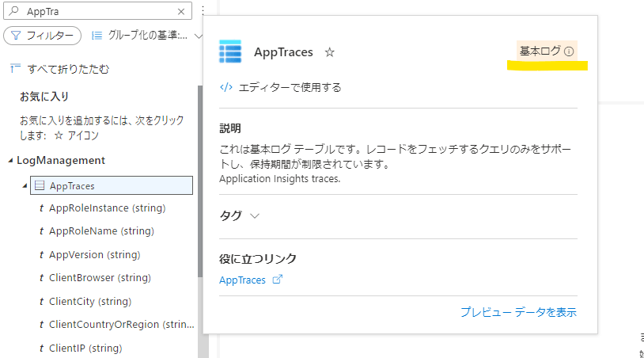Click the code brackets icon
The width and height of the screenshot is (644, 358).
[226, 87]
